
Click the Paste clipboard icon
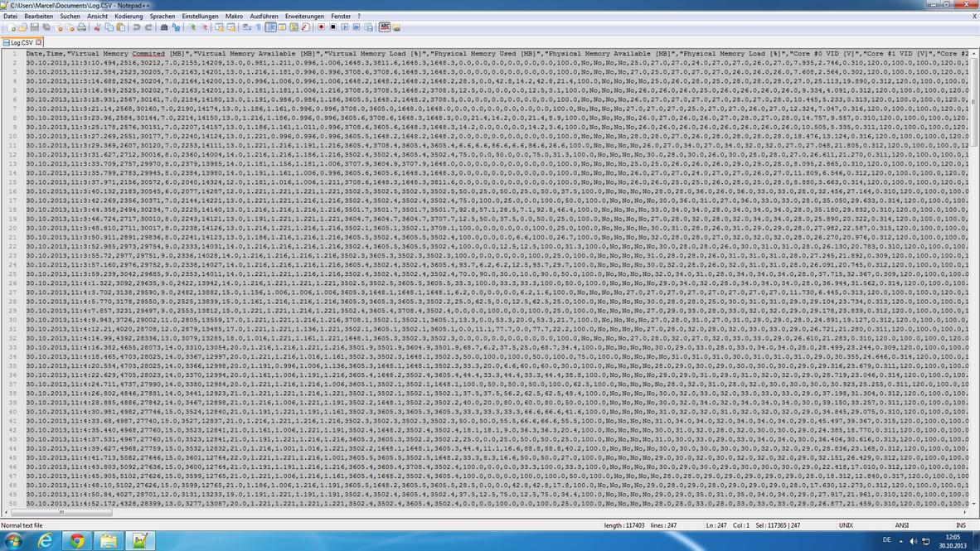(x=120, y=27)
